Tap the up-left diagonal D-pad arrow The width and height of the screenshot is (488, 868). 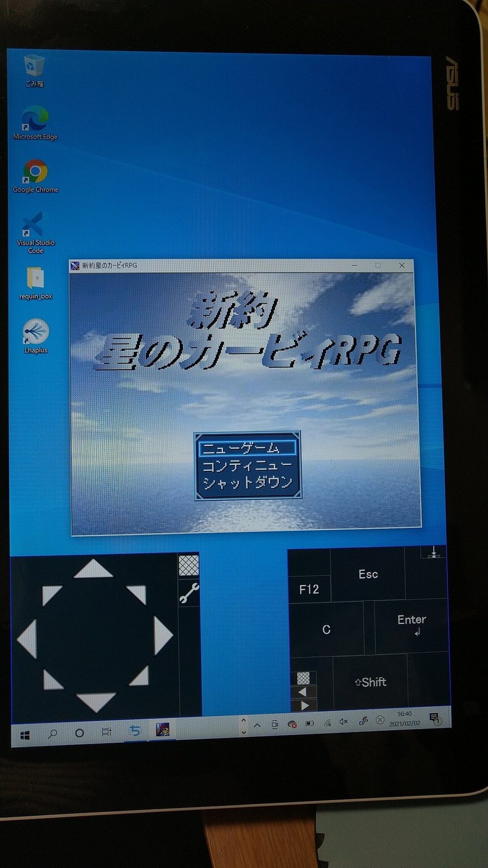tap(51, 595)
